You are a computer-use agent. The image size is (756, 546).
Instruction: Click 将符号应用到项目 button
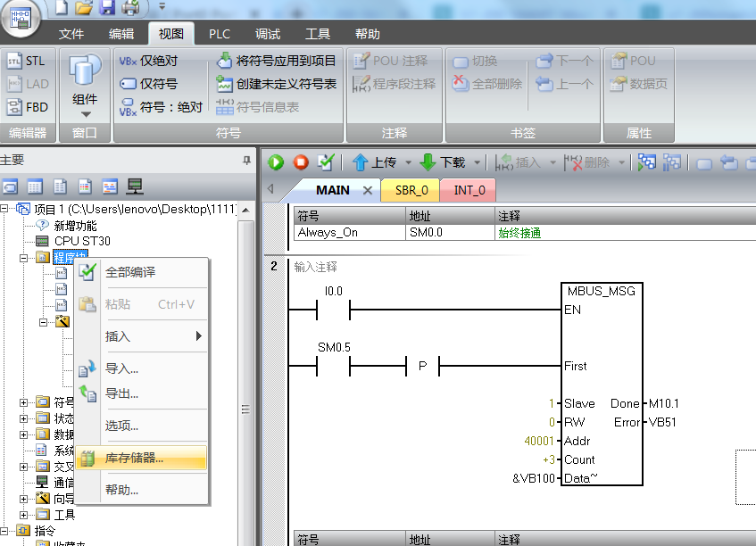(x=276, y=61)
